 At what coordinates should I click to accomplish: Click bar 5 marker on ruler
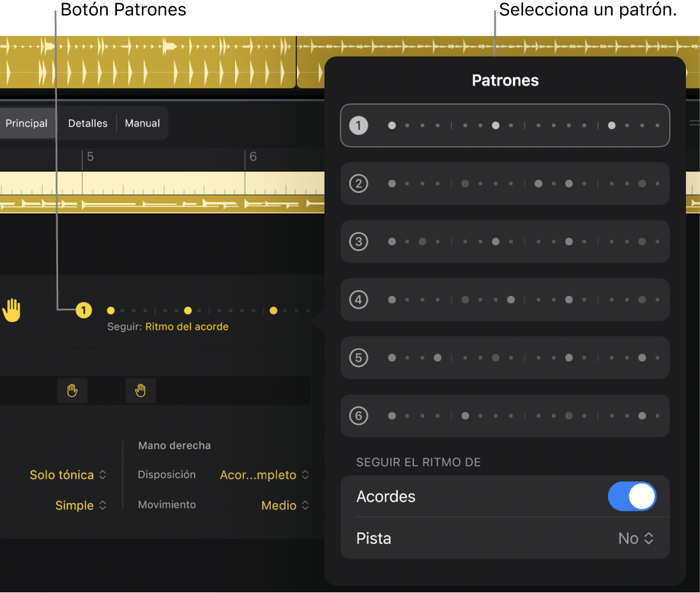click(89, 157)
